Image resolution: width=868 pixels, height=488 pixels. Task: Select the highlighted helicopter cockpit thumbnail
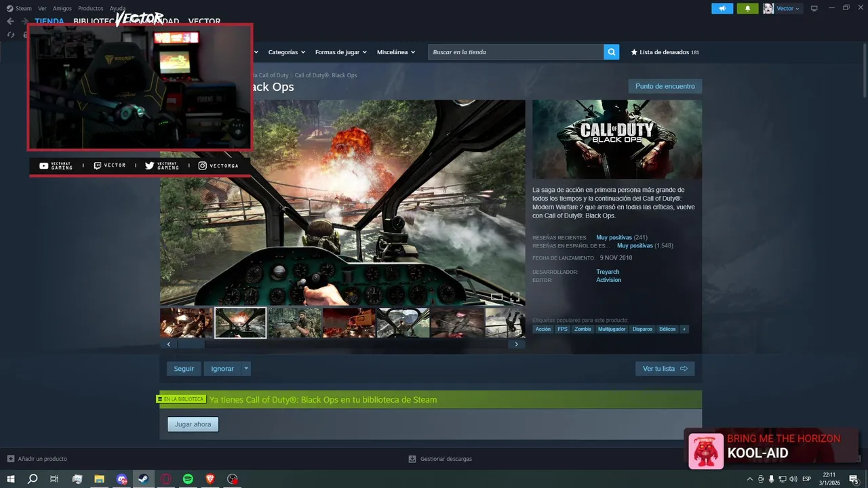(240, 323)
